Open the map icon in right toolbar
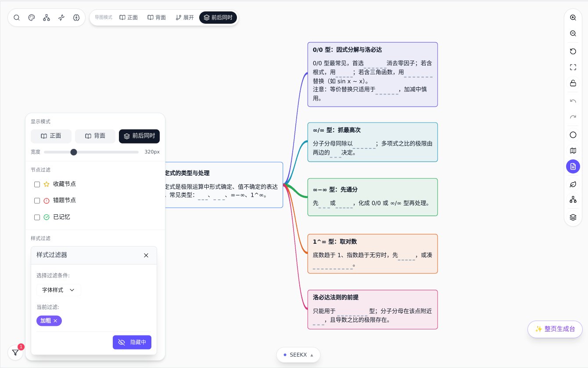 pos(573,151)
